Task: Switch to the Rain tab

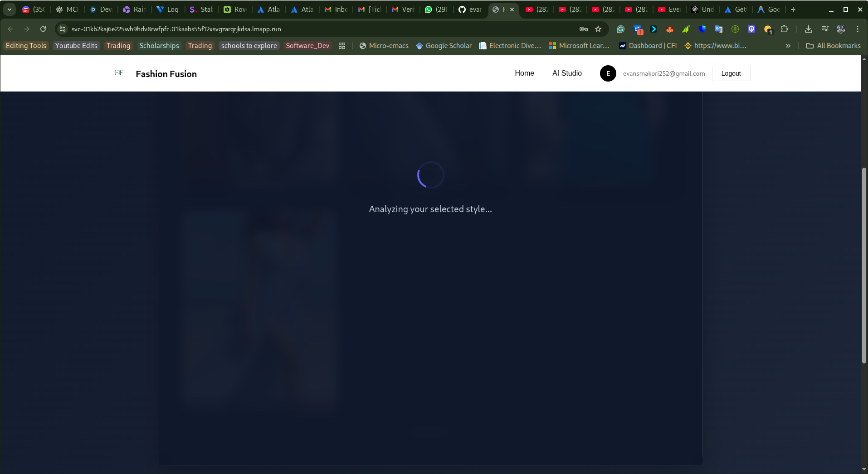Action: pos(134,10)
